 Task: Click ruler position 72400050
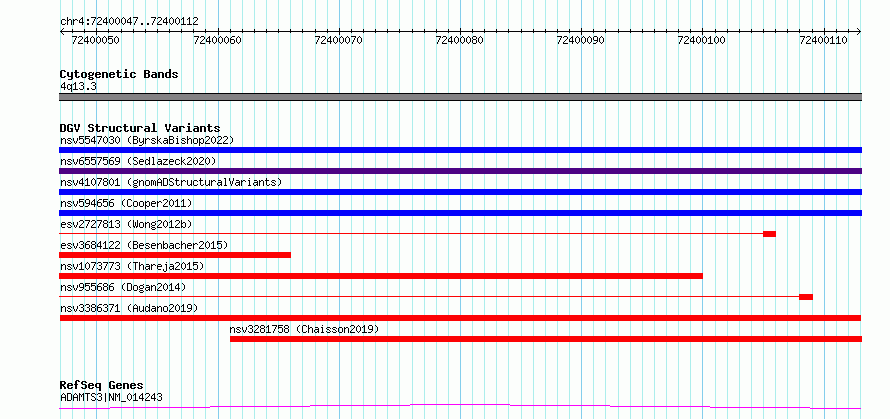(x=96, y=40)
